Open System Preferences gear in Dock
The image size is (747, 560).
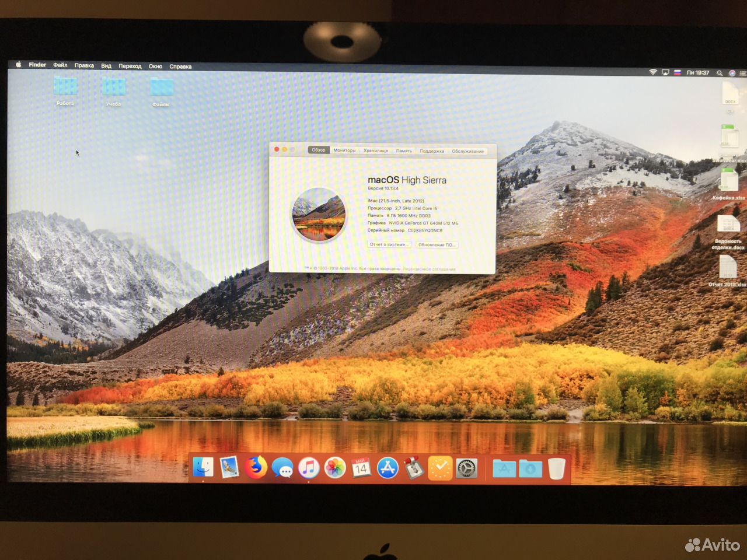click(x=467, y=468)
